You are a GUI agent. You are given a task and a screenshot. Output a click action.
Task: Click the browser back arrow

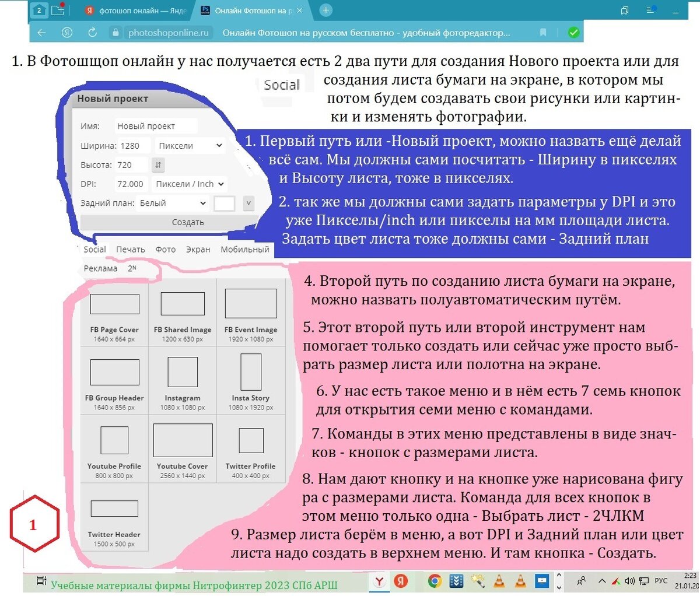pyautogui.click(x=41, y=33)
